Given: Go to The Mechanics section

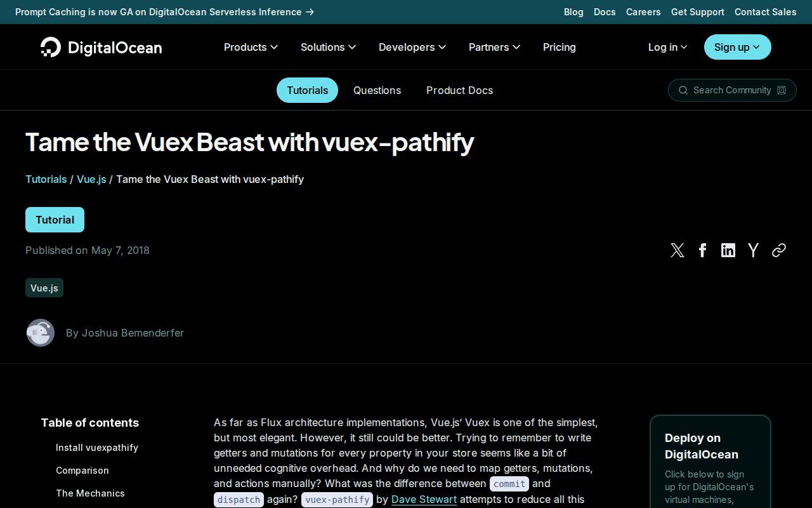Looking at the screenshot, I should tap(90, 493).
